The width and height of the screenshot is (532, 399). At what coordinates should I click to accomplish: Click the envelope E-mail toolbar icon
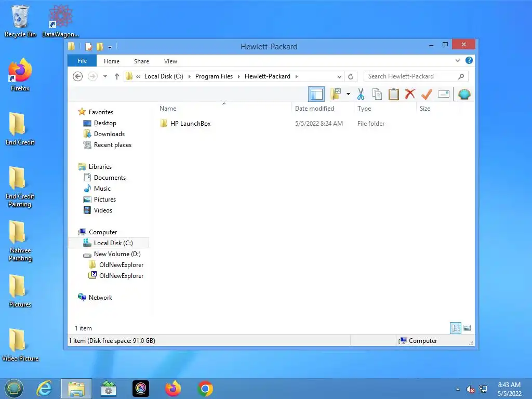coord(444,94)
